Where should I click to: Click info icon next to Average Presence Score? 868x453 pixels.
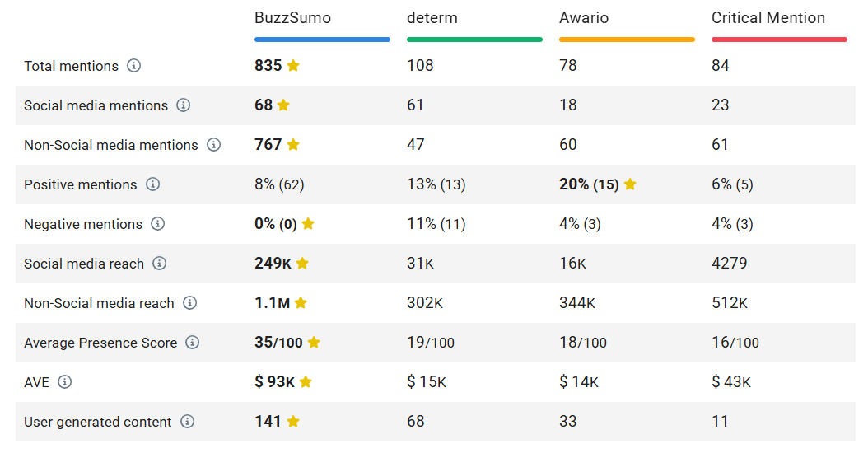point(193,343)
